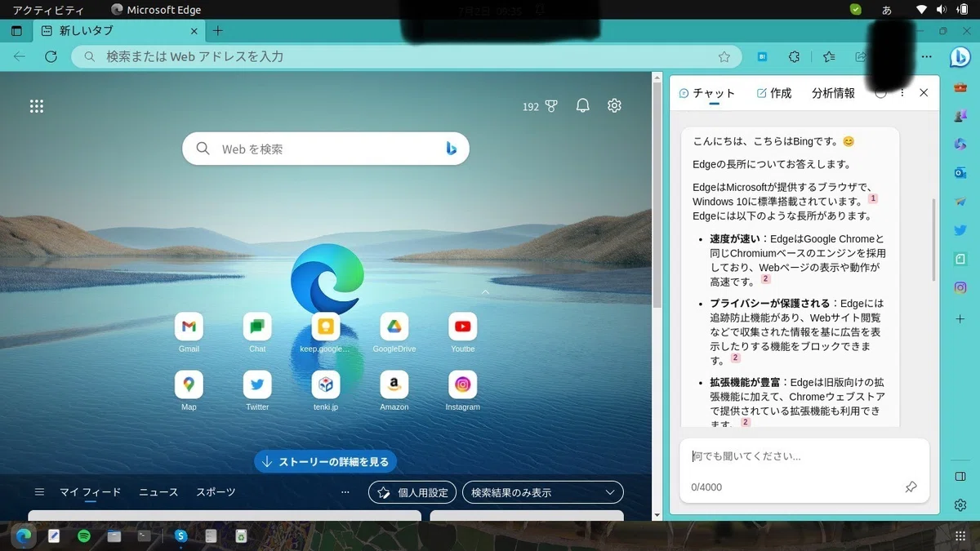The image size is (980, 551).
Task: Refresh the Bing chat pane
Action: [x=880, y=93]
